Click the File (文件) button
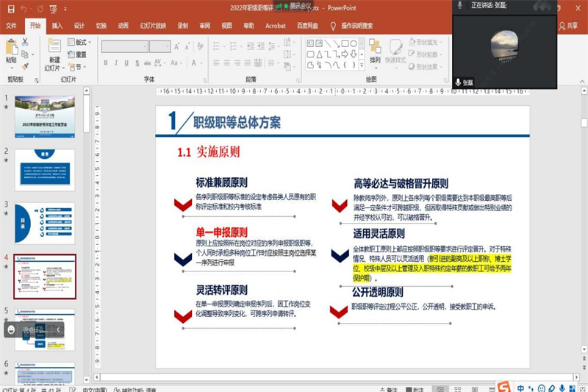Screen dimensions: 588x392 pos(11,25)
